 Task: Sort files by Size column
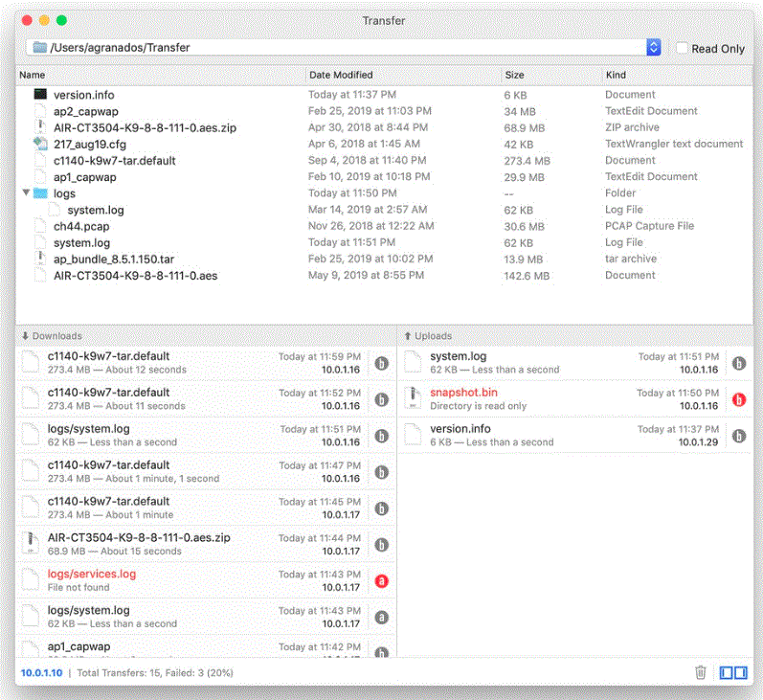click(514, 75)
